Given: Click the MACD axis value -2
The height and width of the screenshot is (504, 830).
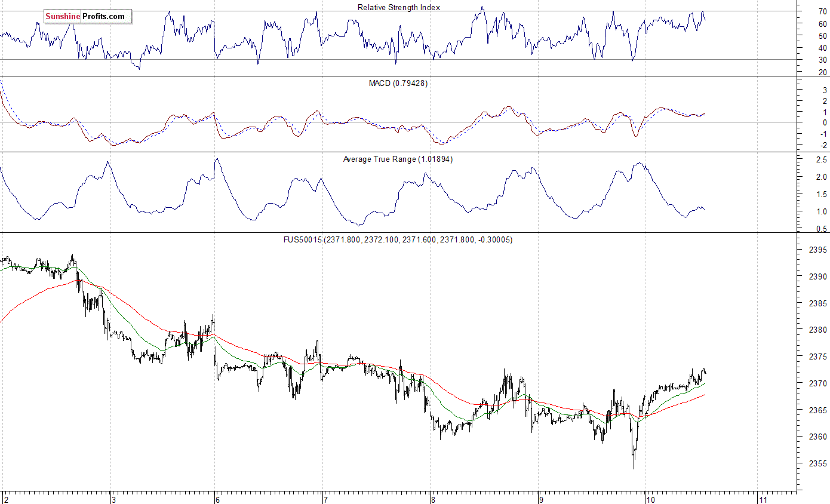Looking at the screenshot, I should pos(823,145).
